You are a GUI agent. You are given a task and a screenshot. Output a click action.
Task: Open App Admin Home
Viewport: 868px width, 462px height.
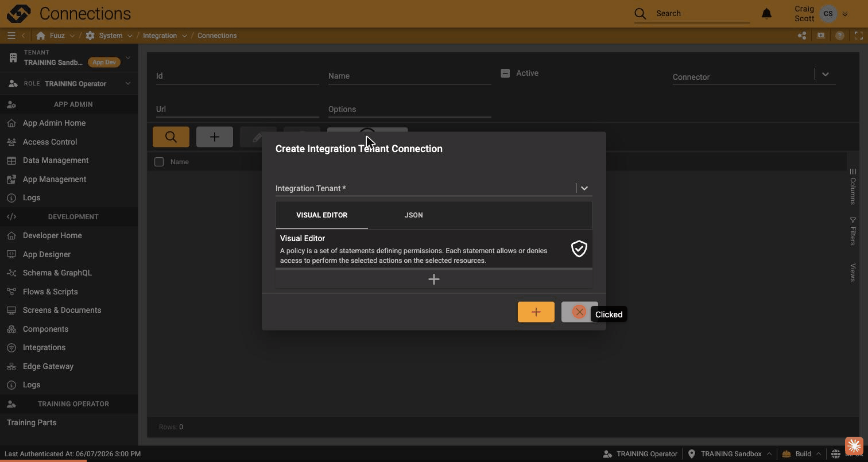[54, 123]
